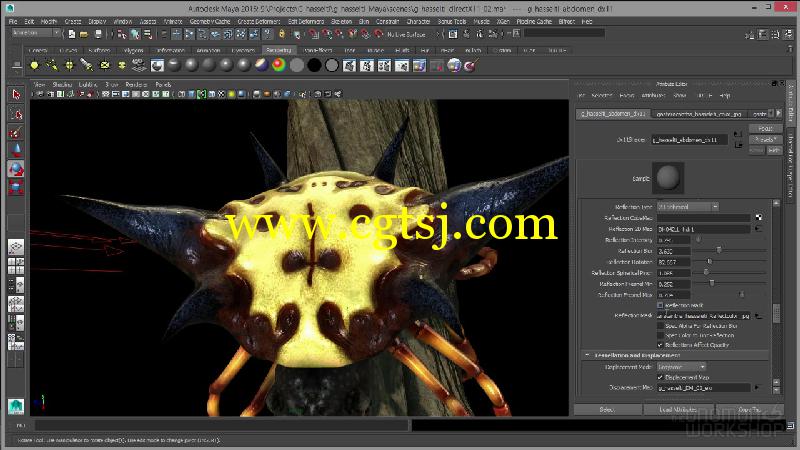This screenshot has height=450, width=800.
Task: Click the Hide button under Presets
Action: tap(774, 150)
